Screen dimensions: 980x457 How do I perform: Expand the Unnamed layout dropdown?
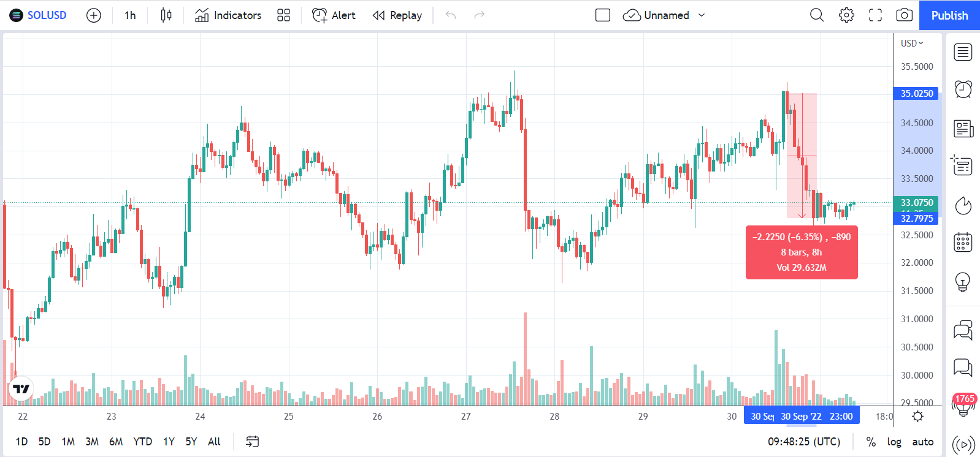(x=702, y=15)
